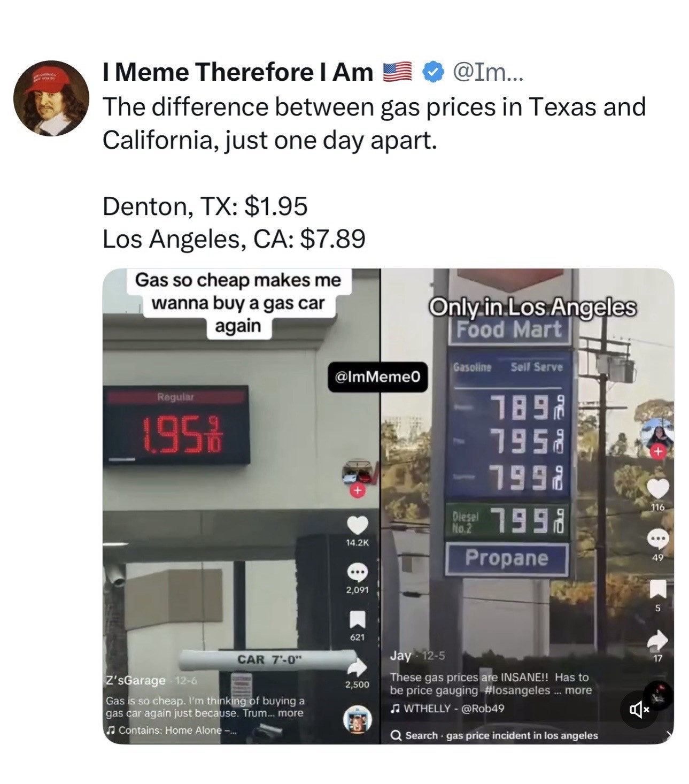
Task: Expand Z'sGarage caption with 'more'
Action: (x=290, y=713)
